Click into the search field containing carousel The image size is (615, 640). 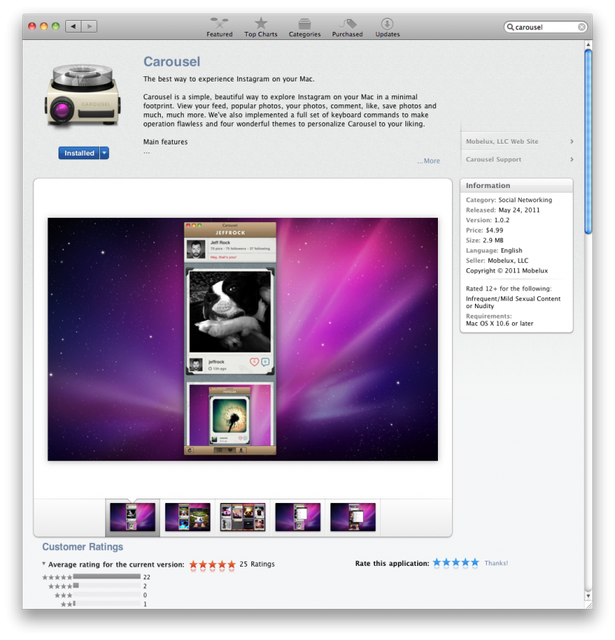[545, 27]
